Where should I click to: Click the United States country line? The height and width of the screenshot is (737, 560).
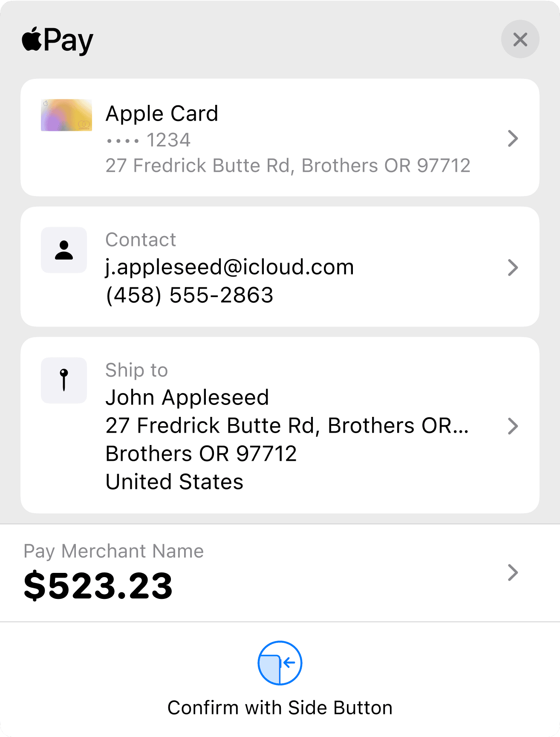174,482
